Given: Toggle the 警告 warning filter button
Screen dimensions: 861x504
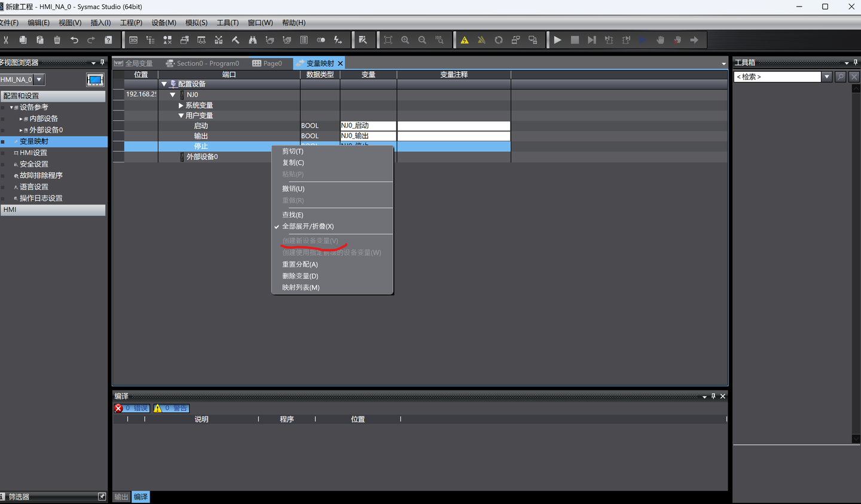Looking at the screenshot, I should tap(171, 408).
